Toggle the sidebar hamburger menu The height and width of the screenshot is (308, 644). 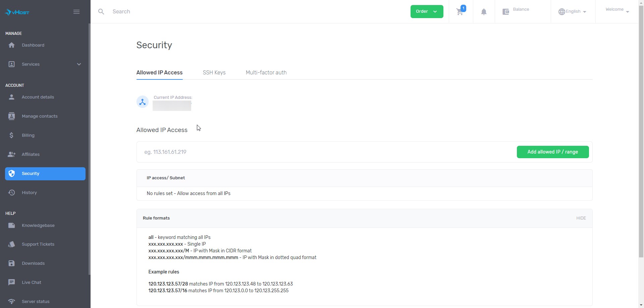[x=76, y=12]
